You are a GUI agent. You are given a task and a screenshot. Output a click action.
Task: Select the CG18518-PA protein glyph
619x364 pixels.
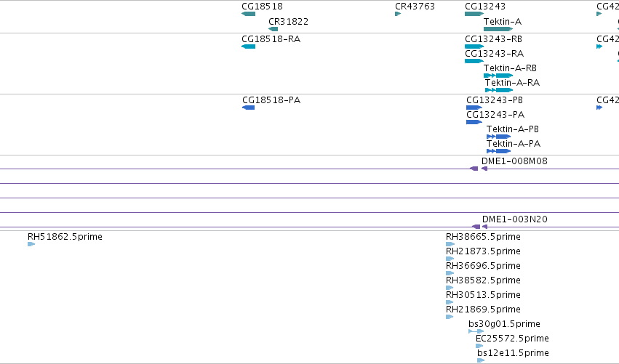click(248, 108)
